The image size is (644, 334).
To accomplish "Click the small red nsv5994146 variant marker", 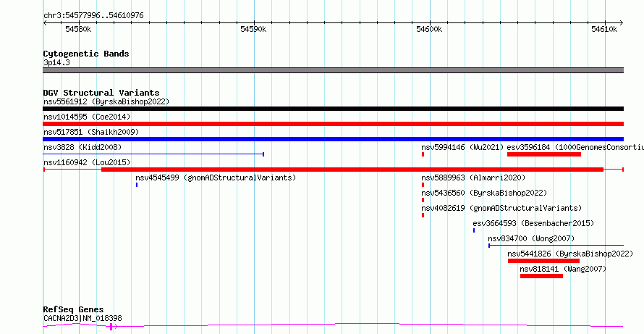I will tap(423, 154).
